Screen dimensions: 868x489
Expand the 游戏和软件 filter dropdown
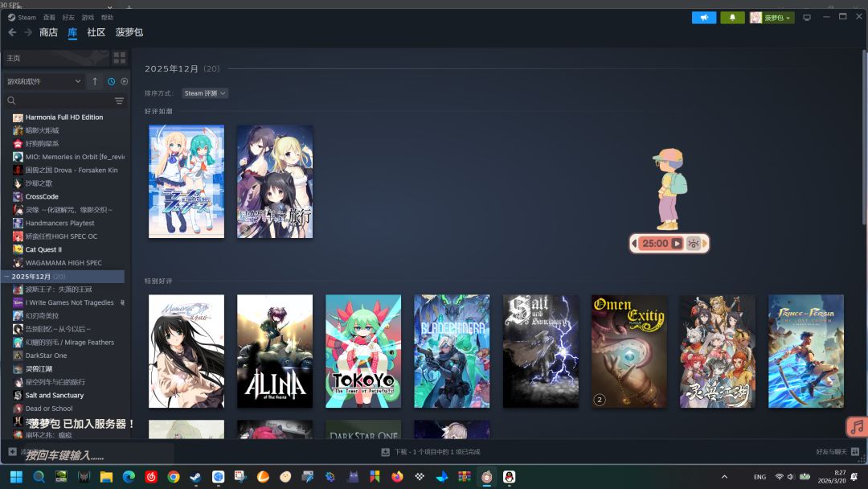[43, 81]
